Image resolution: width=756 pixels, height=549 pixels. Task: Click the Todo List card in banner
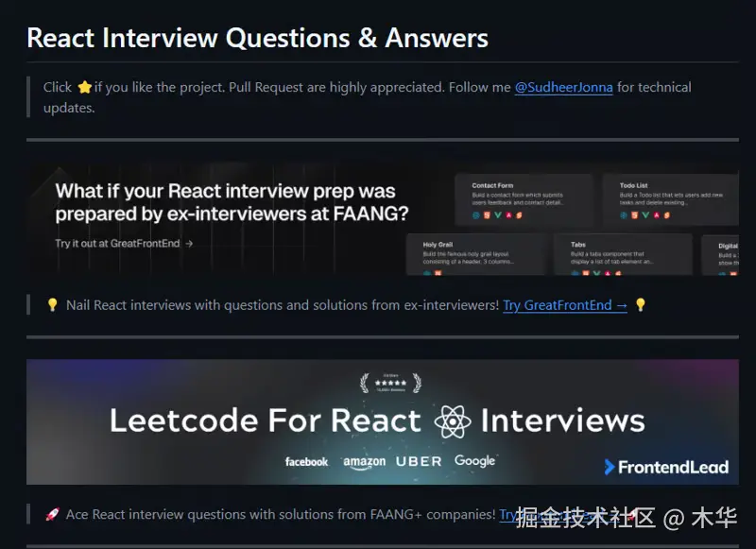coord(671,199)
